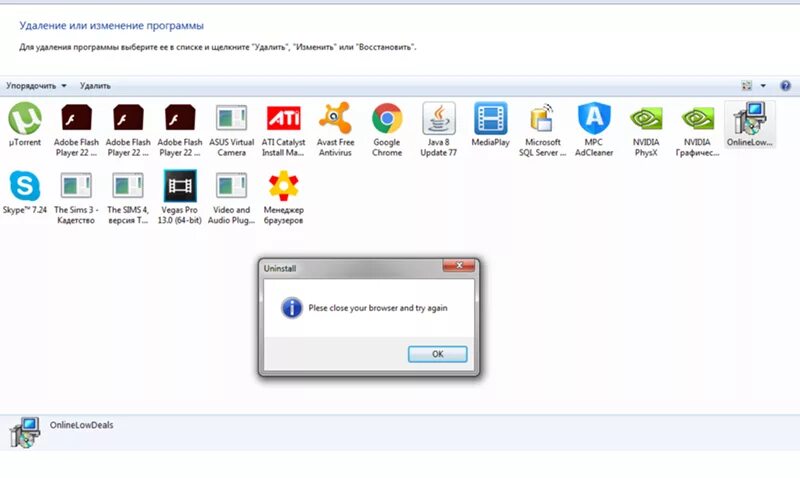Select the Microsoft SQL Server icon
Viewport: 800px width, 478px height.
point(542,118)
